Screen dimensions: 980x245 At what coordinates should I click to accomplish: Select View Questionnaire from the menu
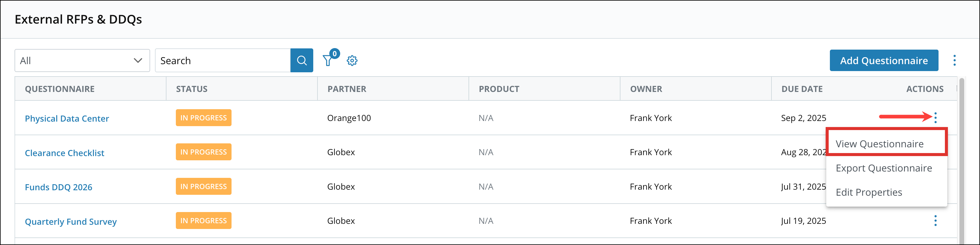[880, 144]
